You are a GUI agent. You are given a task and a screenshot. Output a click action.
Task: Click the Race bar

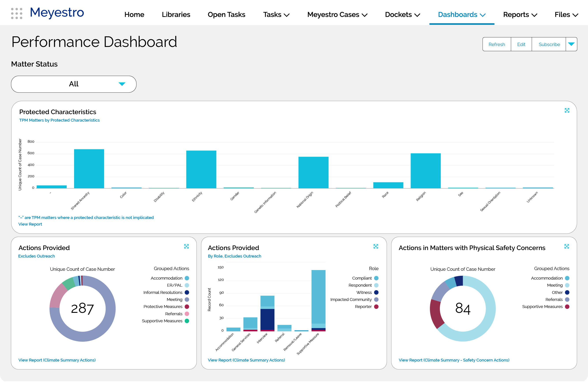(x=388, y=185)
